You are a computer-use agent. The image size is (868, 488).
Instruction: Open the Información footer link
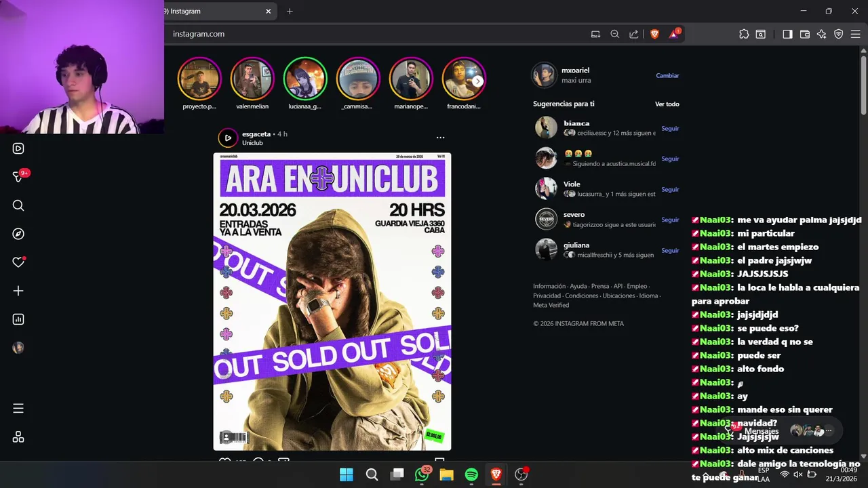tap(549, 287)
